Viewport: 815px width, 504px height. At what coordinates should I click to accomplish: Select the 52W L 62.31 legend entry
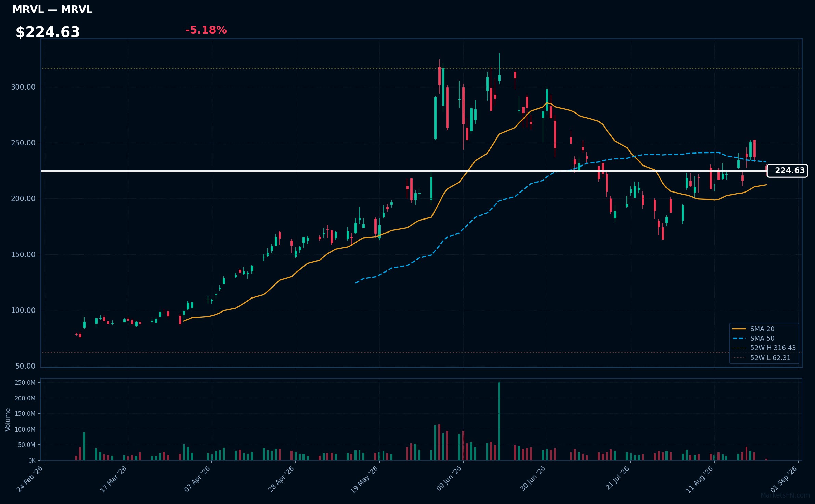click(761, 358)
